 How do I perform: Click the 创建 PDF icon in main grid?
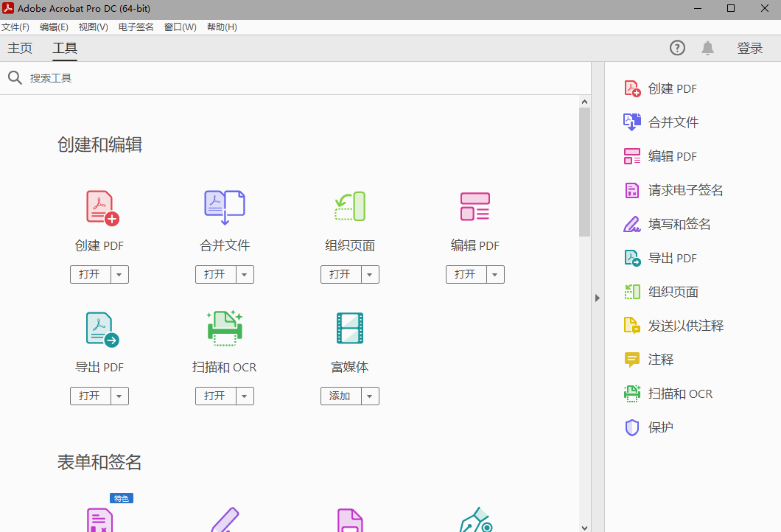coord(102,208)
